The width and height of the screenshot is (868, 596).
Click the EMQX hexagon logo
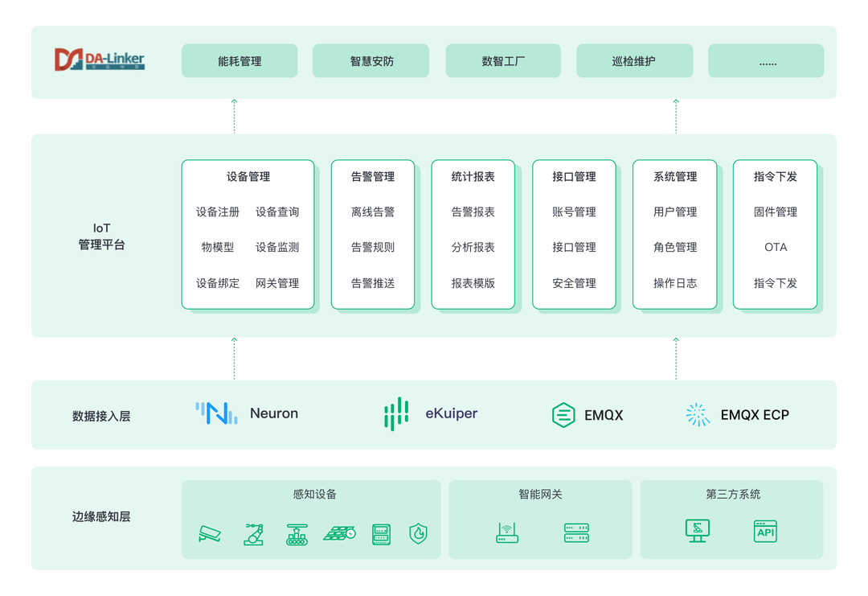tap(563, 415)
